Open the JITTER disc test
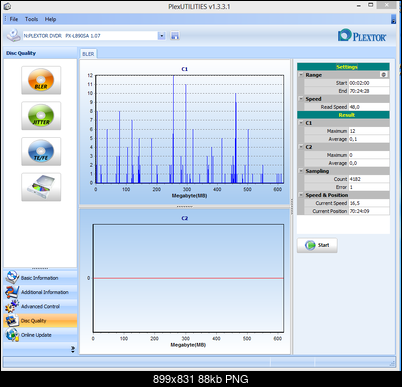Image resolution: width=402 pixels, height=387 pixels. (x=41, y=116)
